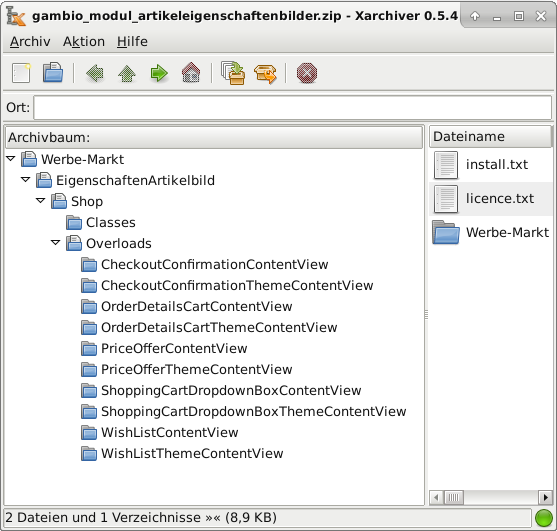Viewport: 557px width, 531px height.
Task: Click into the Ort location field
Action: click(x=292, y=107)
